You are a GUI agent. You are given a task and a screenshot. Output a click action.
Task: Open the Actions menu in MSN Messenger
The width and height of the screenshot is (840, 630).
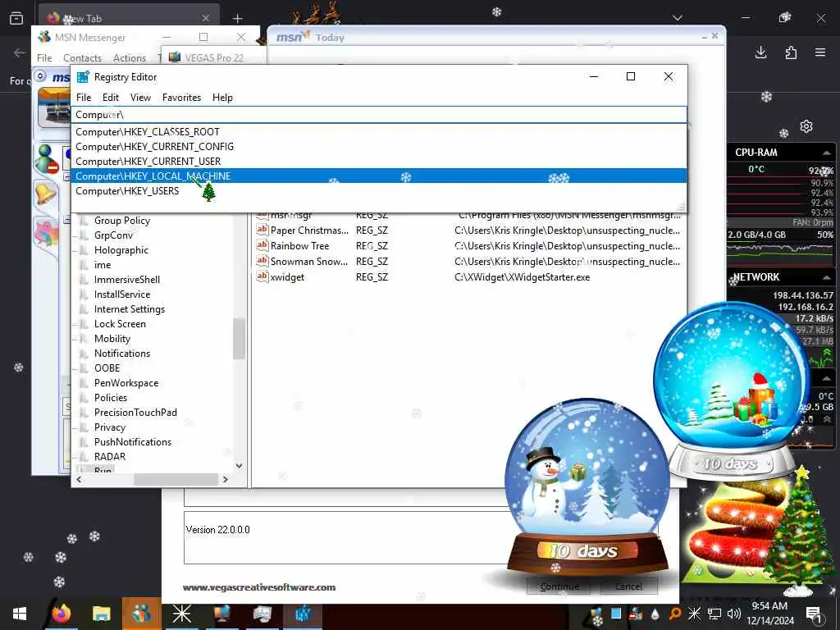tap(129, 58)
